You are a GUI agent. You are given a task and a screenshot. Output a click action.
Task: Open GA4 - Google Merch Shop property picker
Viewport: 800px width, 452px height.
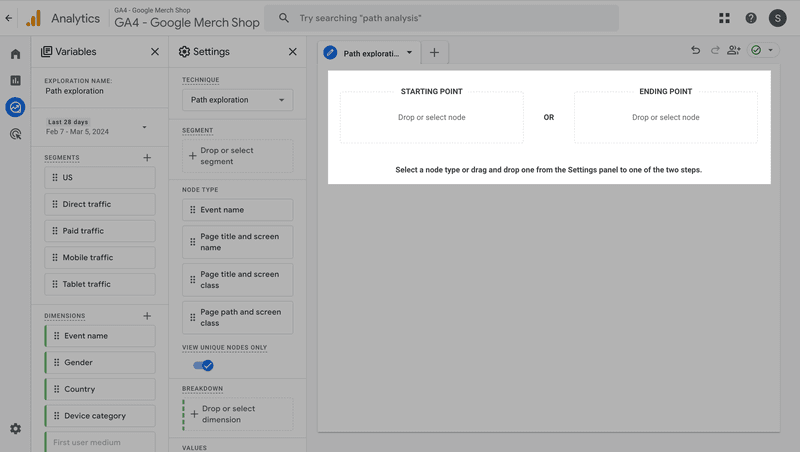point(187,18)
